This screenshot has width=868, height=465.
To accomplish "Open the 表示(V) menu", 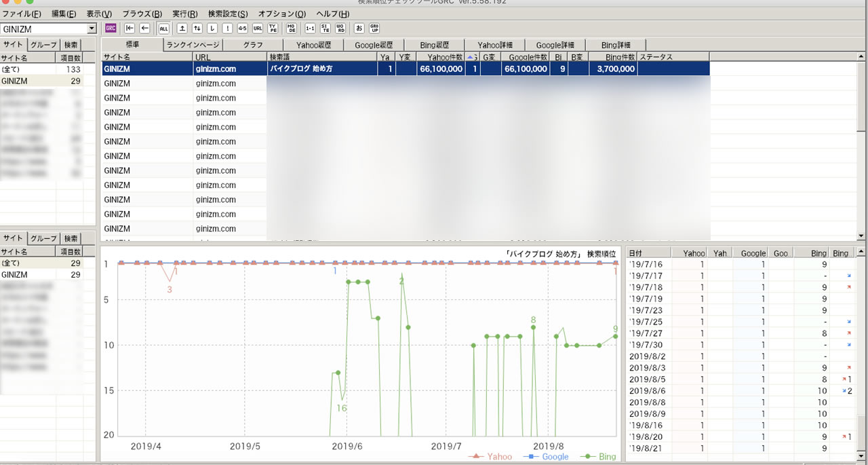I will pos(99,14).
